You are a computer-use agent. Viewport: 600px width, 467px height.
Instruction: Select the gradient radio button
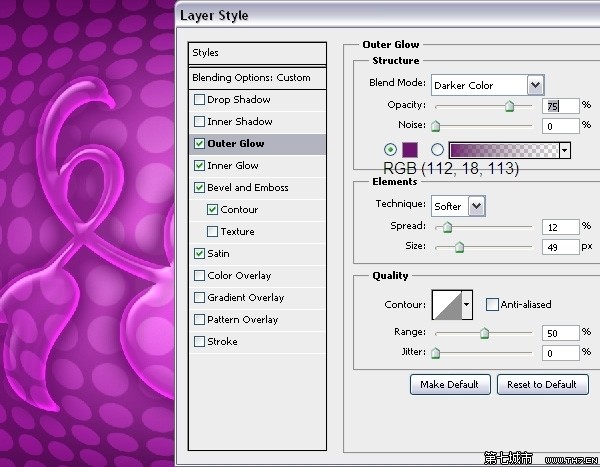437,150
